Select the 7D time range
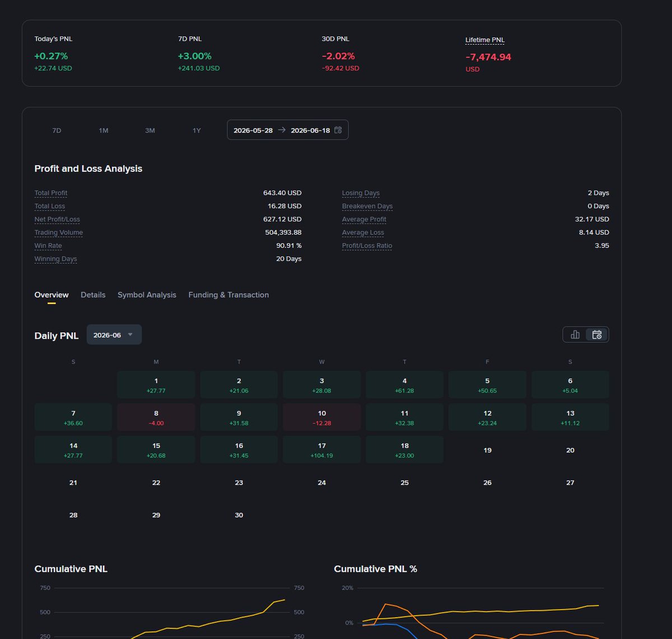This screenshot has height=639, width=672. pos(57,130)
